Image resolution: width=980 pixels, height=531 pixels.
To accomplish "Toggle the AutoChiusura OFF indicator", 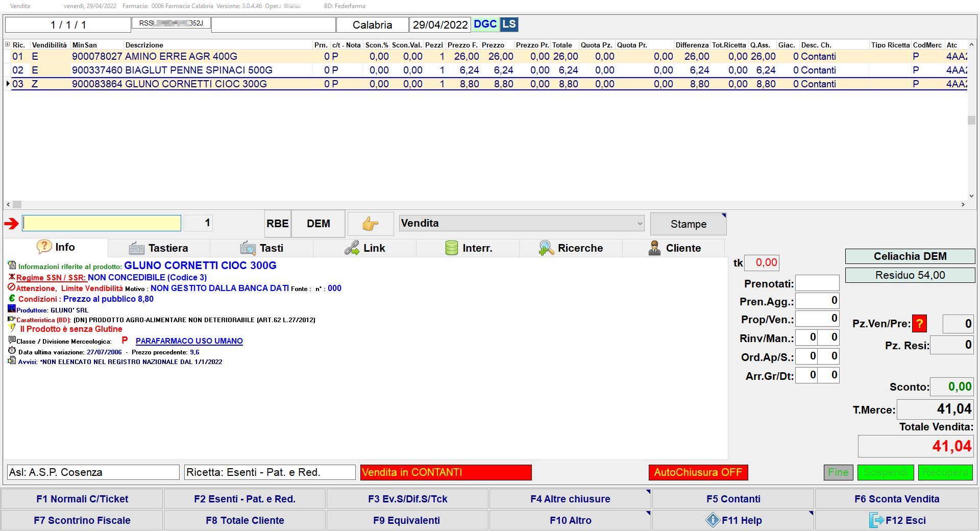I will coord(698,472).
